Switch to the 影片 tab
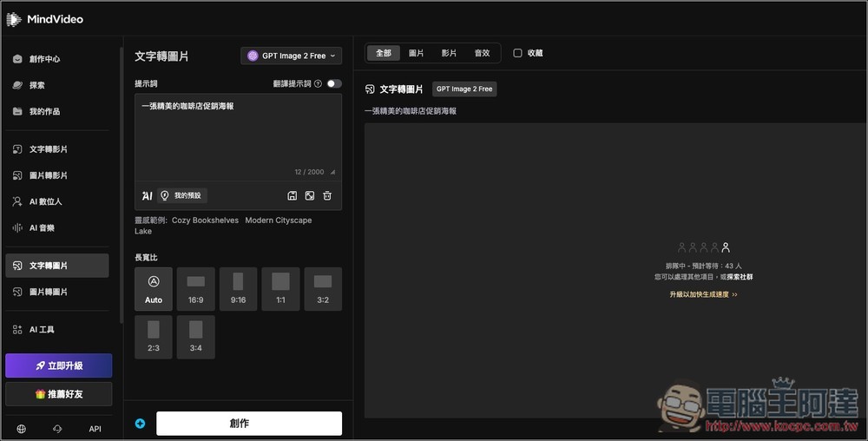868x441 pixels. 449,53
